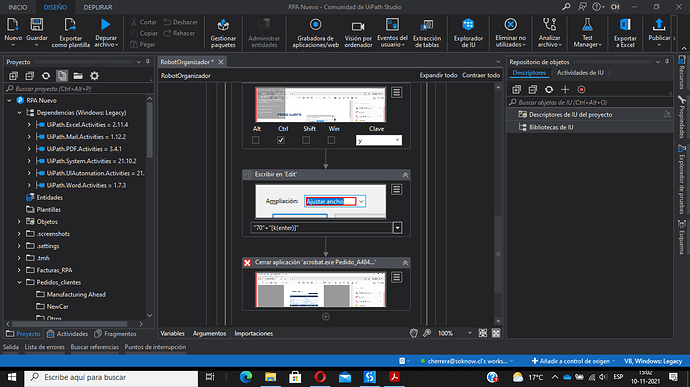The height and width of the screenshot is (387, 690).
Task: Expand the Objetos folder
Action: (x=19, y=222)
